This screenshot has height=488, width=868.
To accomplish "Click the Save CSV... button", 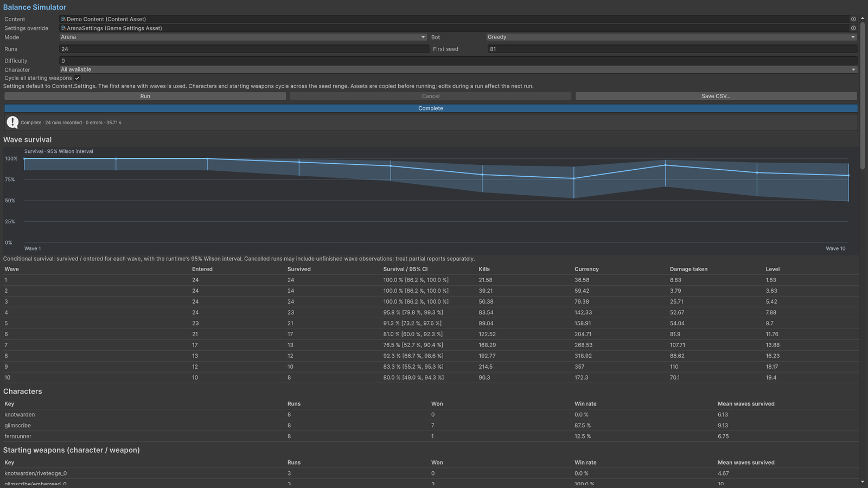I will pos(716,96).
